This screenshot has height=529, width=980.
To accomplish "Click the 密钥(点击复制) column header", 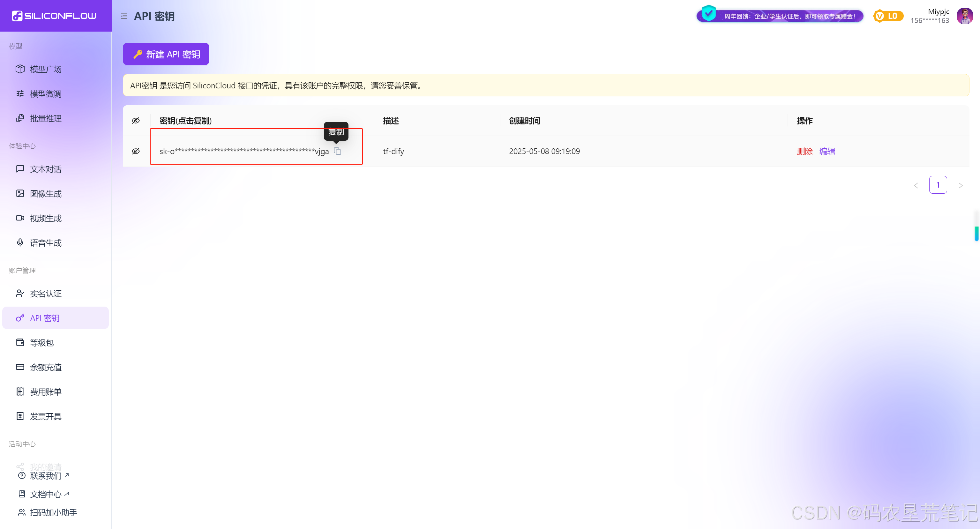I will pos(186,121).
